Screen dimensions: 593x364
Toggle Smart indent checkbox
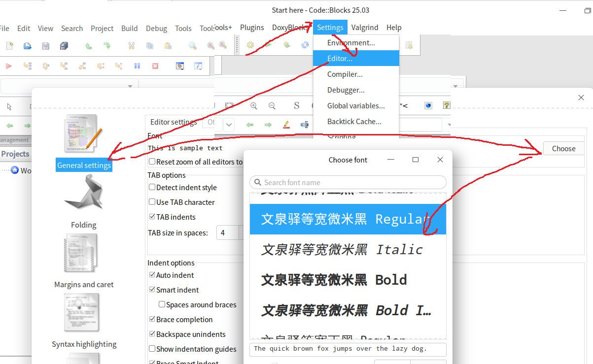click(x=152, y=290)
